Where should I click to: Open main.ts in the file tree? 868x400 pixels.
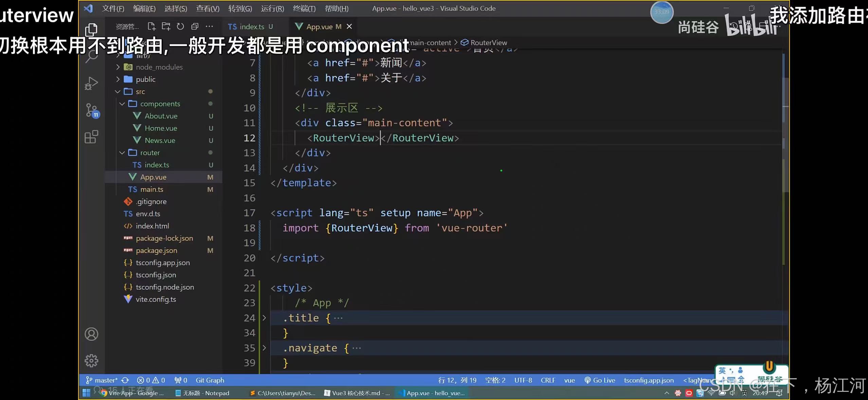(x=164, y=189)
